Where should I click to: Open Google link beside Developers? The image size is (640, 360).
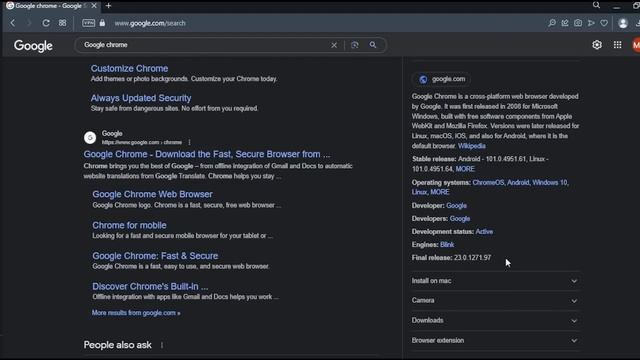pos(460,219)
